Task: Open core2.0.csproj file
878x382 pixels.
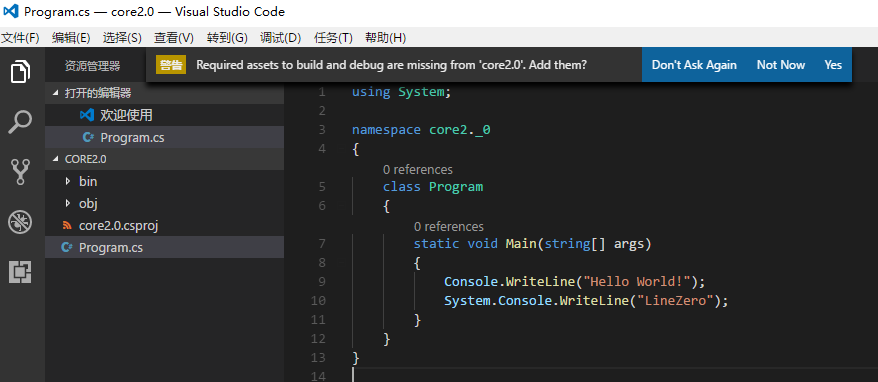Action: [x=165, y=225]
